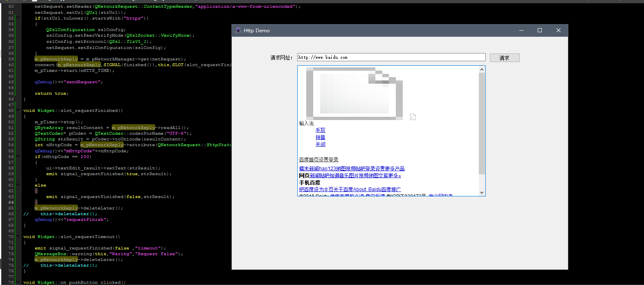Click the QMessageBox::warning call on line 73

pyautogui.click(x=109, y=254)
